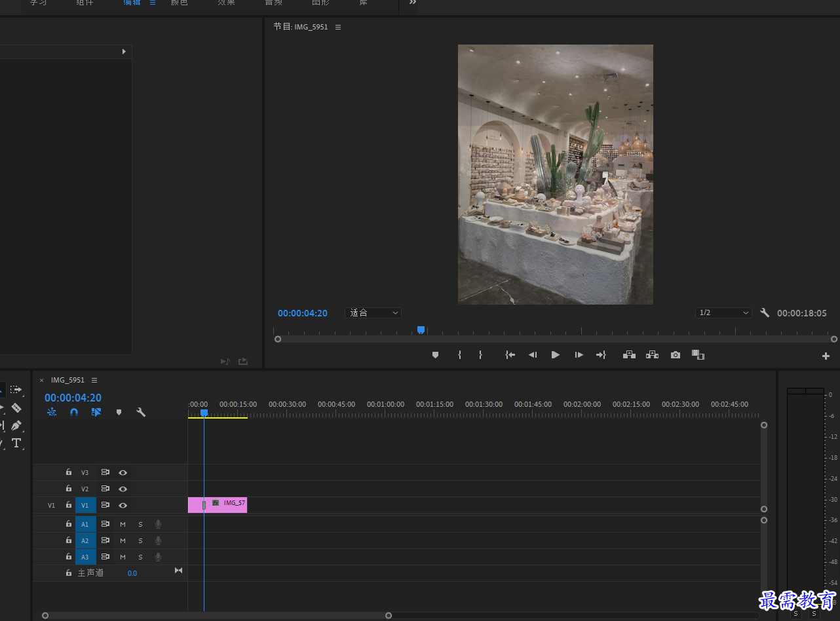Toggle V3 track output eye
Image resolution: width=840 pixels, height=621 pixels.
[x=123, y=472]
